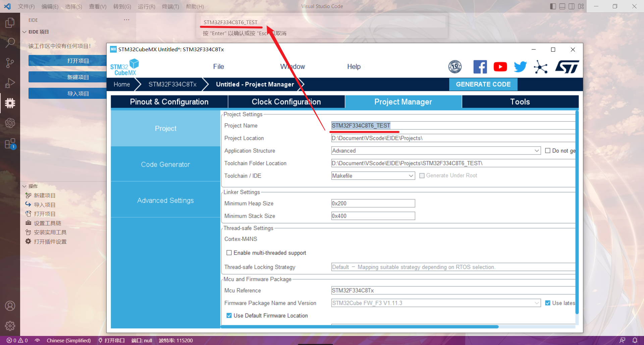This screenshot has height=345, width=644.
Task: Toggle the primary side bar layout icon
Action: (553, 6)
